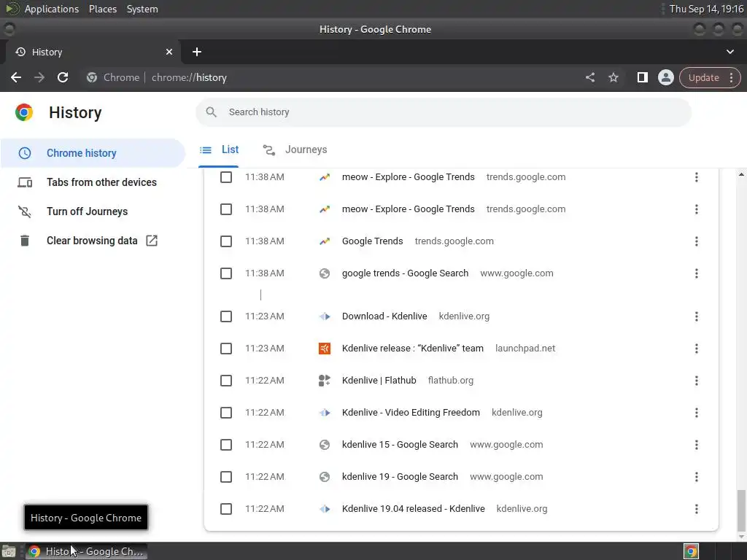Image resolution: width=747 pixels, height=560 pixels.
Task: Click the Kdenlive favicon of Download - Kdenlive
Action: (x=325, y=316)
